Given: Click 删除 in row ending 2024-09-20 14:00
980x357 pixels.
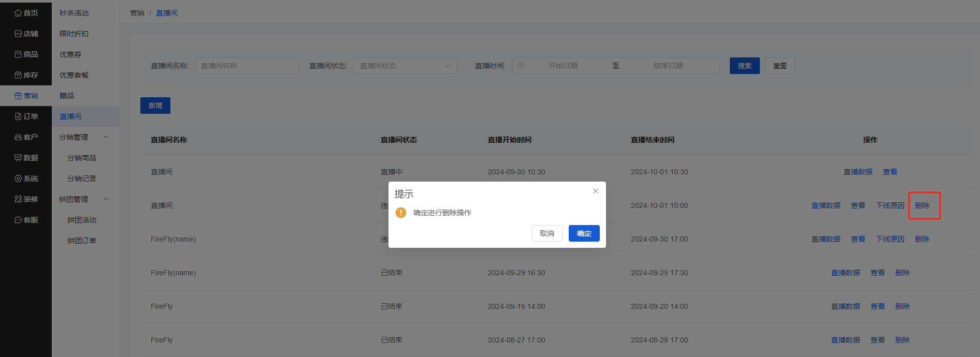Looking at the screenshot, I should point(903,306).
